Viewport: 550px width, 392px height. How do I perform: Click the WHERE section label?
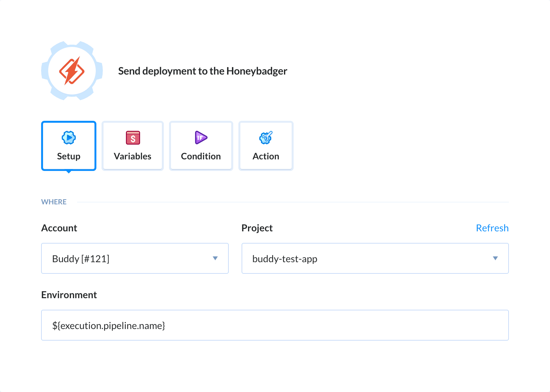54,201
